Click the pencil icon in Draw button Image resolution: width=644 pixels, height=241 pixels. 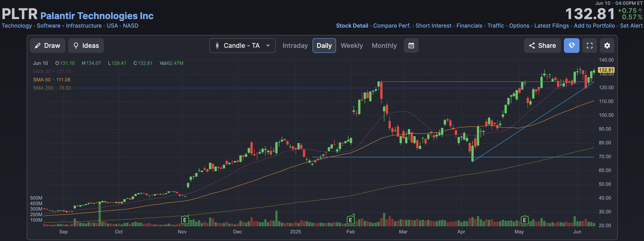click(38, 46)
